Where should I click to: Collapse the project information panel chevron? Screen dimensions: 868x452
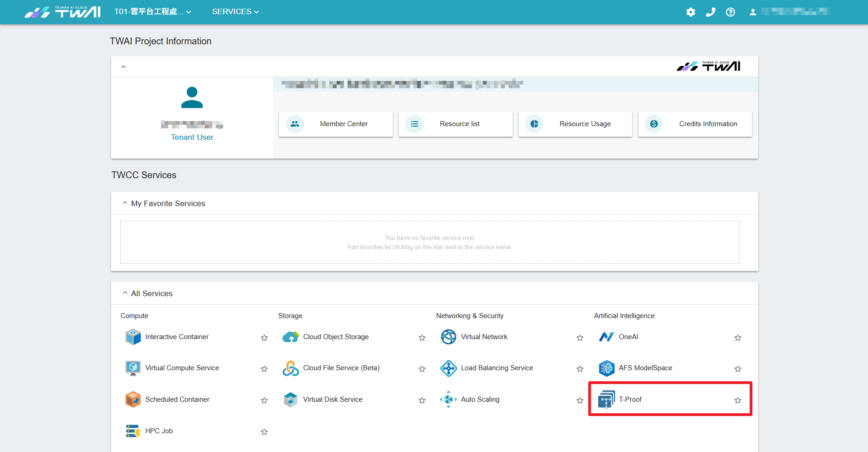point(123,67)
